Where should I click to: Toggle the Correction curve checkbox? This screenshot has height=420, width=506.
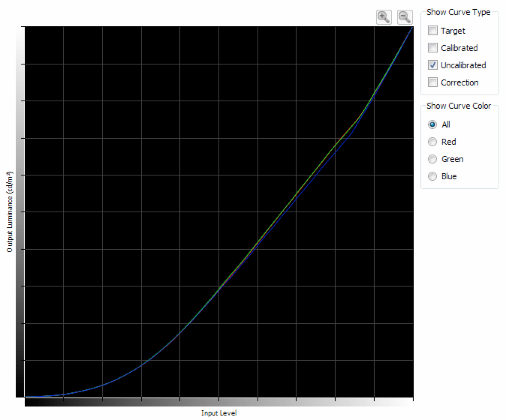point(433,82)
